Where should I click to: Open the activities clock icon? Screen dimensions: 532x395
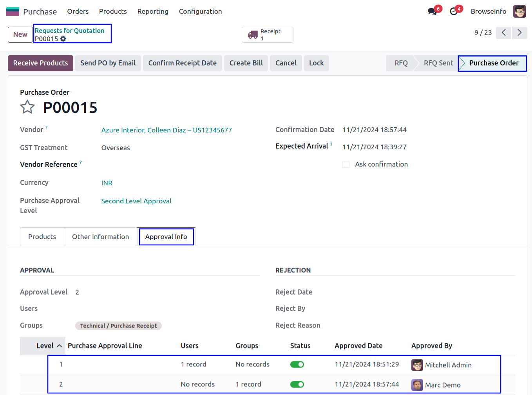[x=454, y=11]
